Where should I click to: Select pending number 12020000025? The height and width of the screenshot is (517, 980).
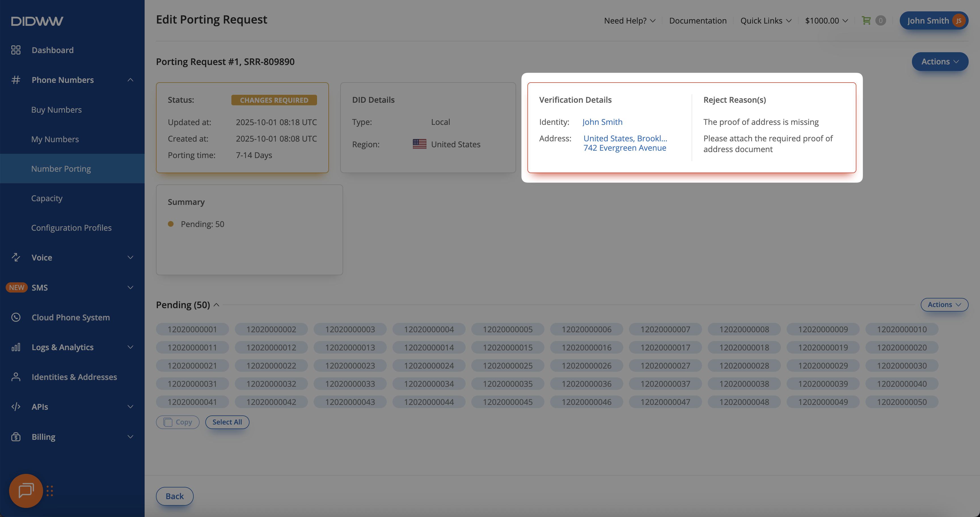pyautogui.click(x=508, y=365)
